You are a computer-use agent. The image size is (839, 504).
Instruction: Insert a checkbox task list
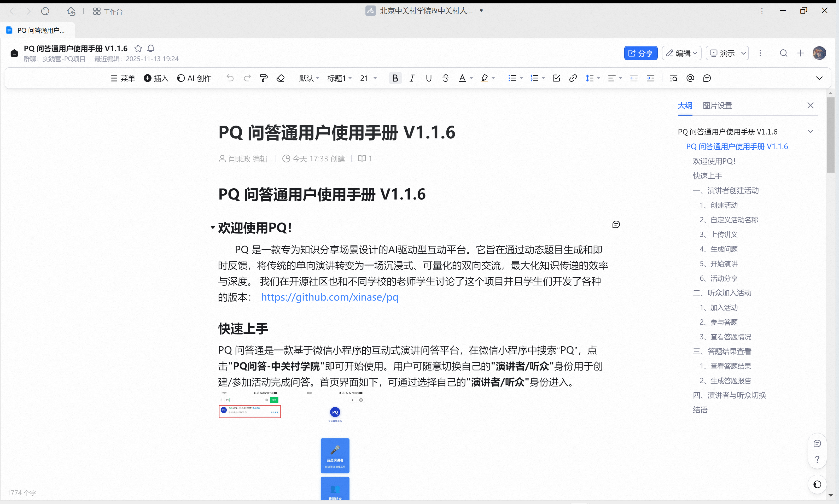click(x=556, y=78)
